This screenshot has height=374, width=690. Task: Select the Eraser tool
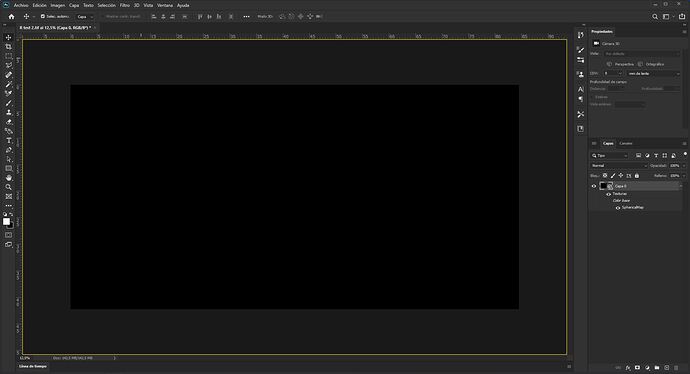[x=8, y=122]
